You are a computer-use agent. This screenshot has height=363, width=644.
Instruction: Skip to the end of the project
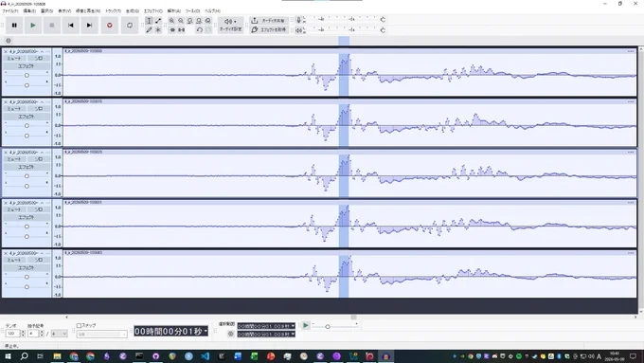89,25
